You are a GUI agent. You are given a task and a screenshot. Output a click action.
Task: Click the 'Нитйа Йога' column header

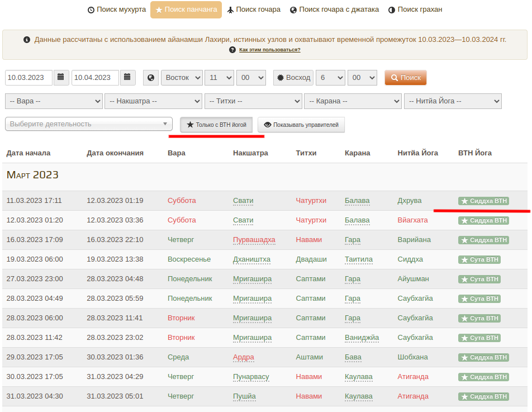417,153
